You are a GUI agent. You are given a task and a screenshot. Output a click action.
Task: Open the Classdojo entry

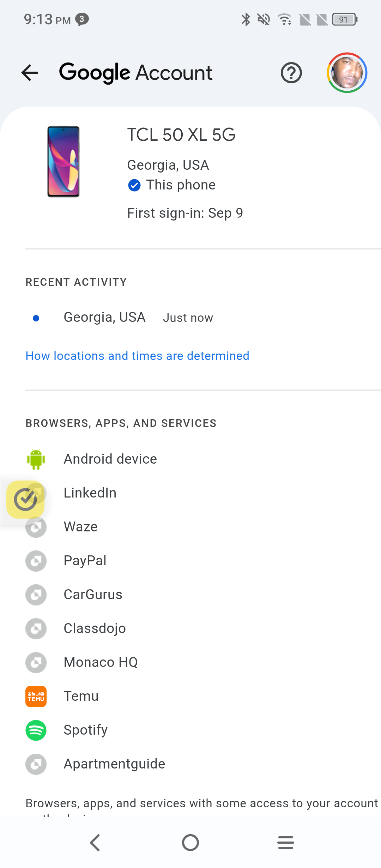tap(95, 628)
